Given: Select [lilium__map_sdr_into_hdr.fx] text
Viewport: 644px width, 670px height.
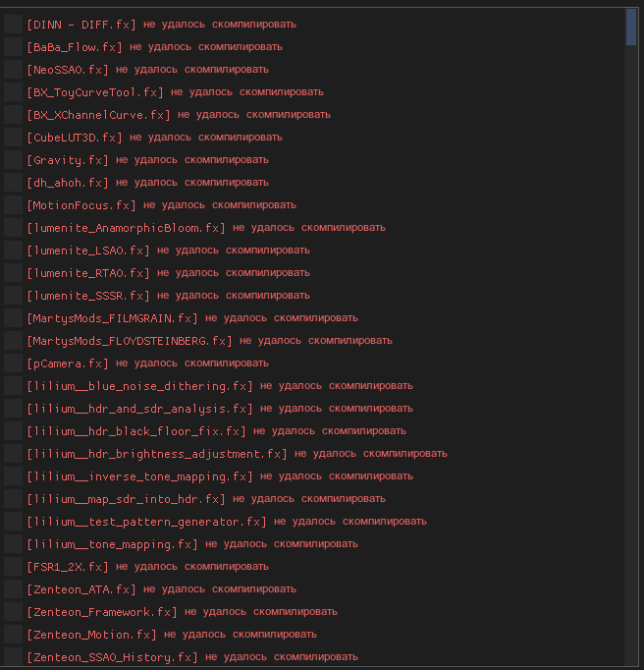Looking at the screenshot, I should pyautogui.click(x=206, y=499).
